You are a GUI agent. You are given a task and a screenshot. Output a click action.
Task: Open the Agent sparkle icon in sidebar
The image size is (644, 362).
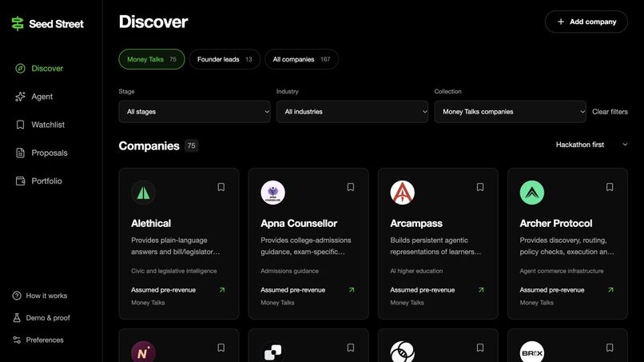pyautogui.click(x=20, y=97)
